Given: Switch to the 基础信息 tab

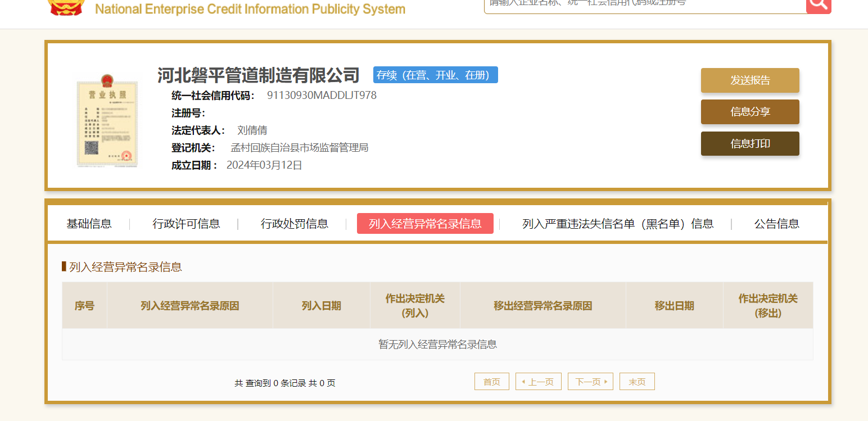Looking at the screenshot, I should [x=89, y=224].
